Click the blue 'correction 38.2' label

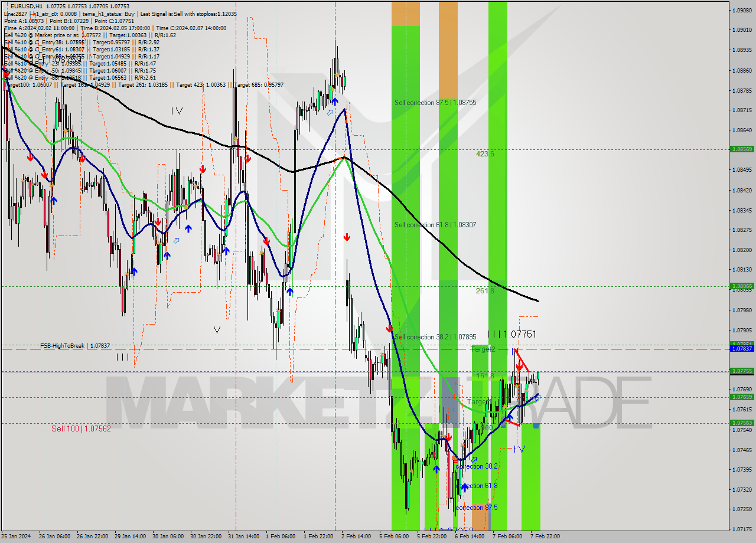(x=477, y=466)
